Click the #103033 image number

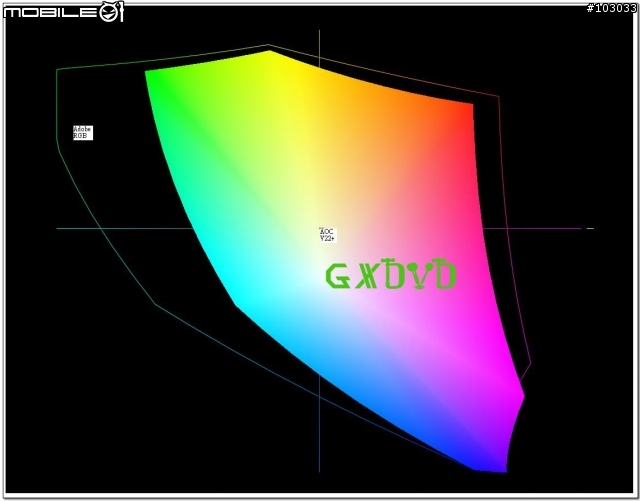click(x=612, y=8)
